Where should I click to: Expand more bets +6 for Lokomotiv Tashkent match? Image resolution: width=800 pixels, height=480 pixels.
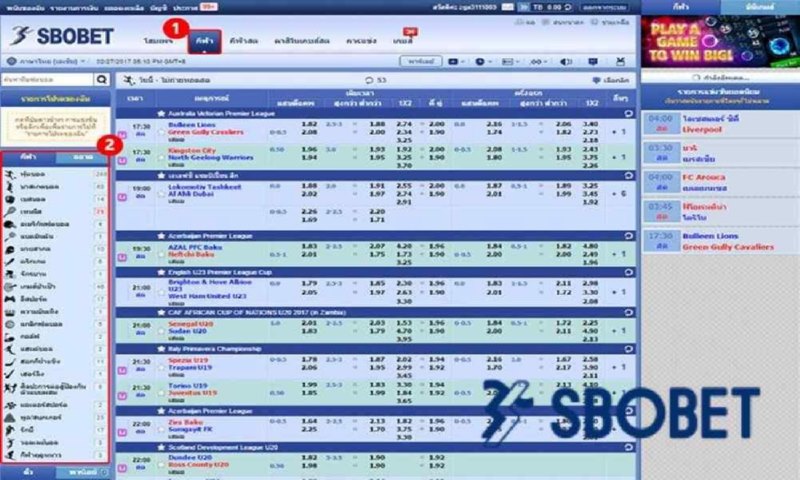618,194
